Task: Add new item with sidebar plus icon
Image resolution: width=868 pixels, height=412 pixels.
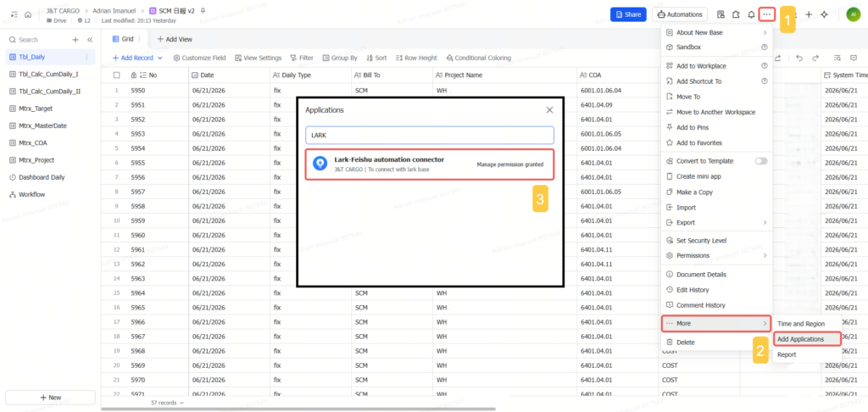Action: 75,40
